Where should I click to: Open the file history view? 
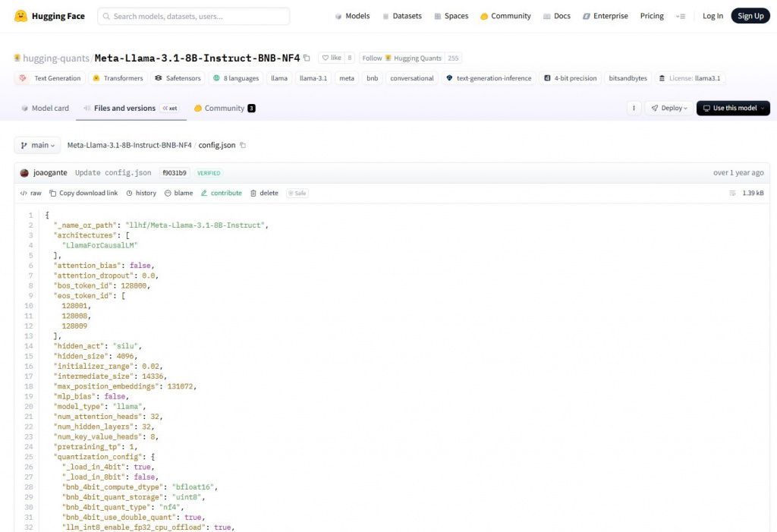point(141,193)
